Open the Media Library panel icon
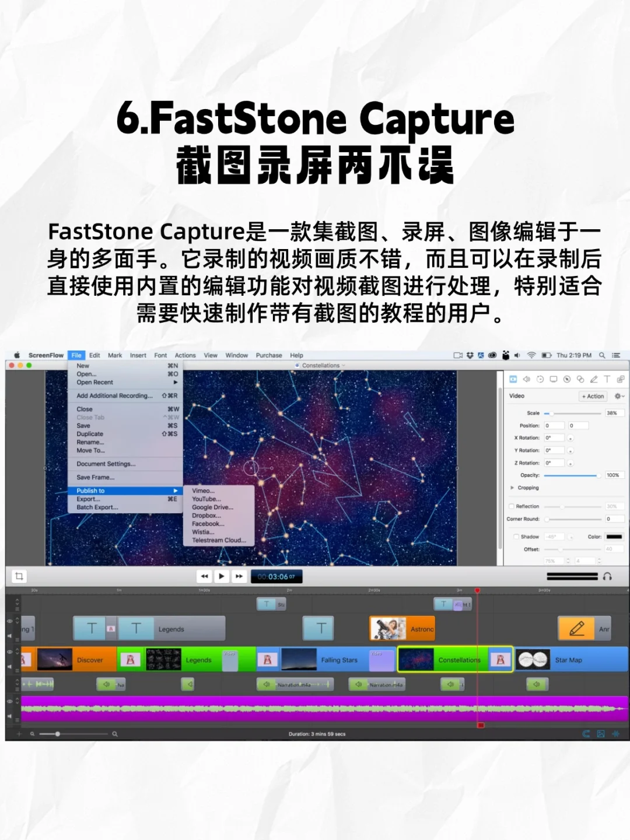The image size is (630, 840). click(x=621, y=379)
